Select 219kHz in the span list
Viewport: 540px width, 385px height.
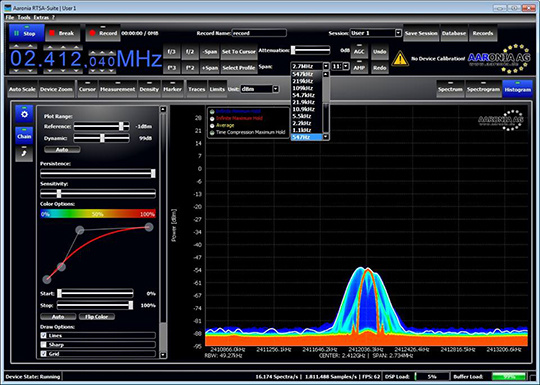tap(307, 81)
